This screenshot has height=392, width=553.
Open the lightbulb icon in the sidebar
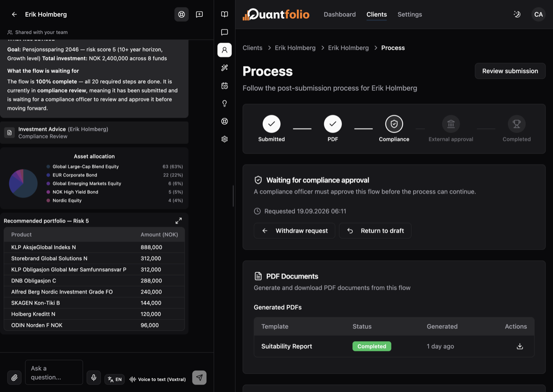224,103
